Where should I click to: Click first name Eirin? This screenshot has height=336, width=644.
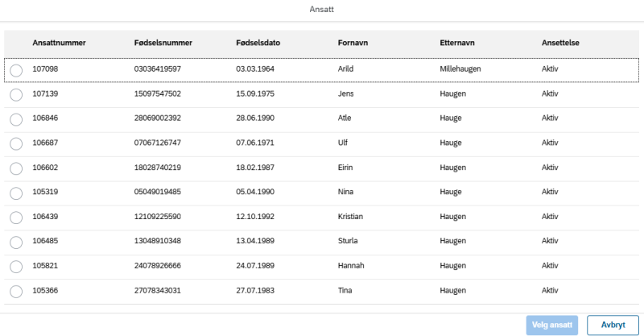[345, 168]
